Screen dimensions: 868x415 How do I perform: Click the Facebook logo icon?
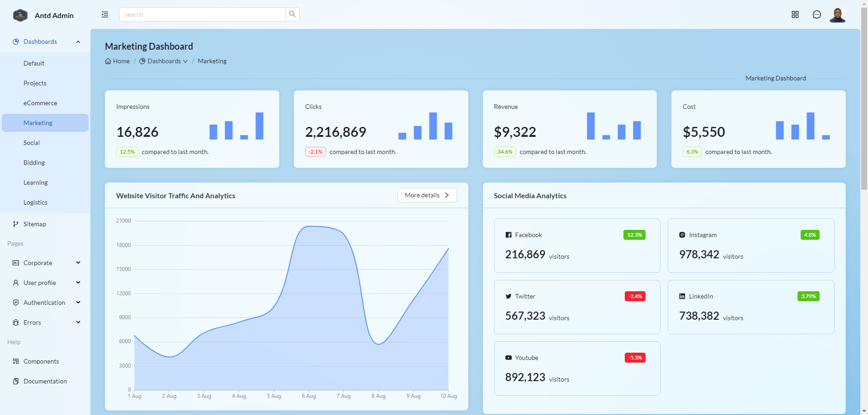coord(509,235)
